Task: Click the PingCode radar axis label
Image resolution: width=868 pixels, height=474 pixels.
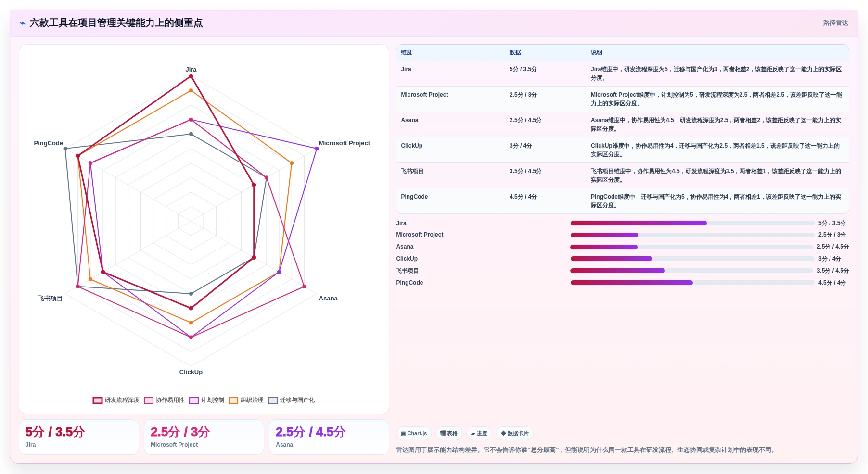Action: [x=49, y=143]
